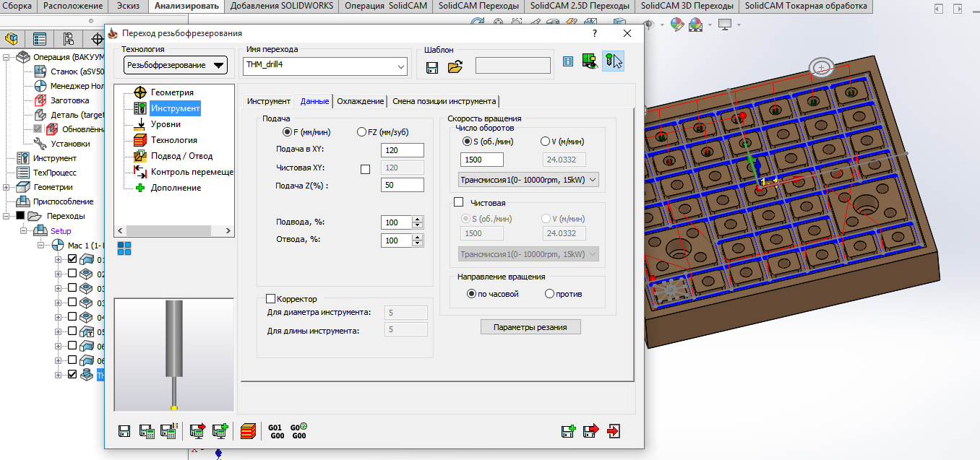Select the FZ (мм/зуб) radio button
980x460 pixels.
[x=361, y=132]
